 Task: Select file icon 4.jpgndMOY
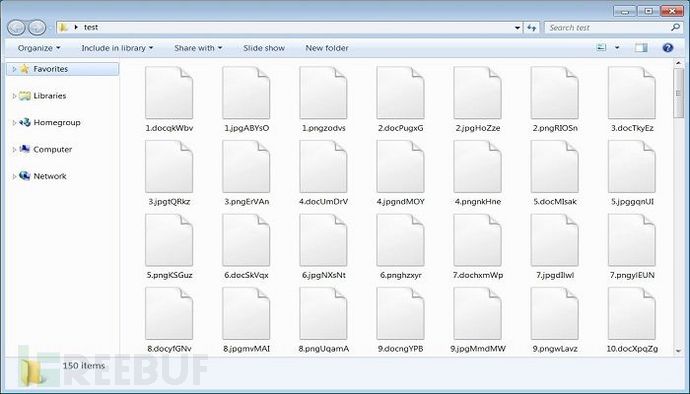pos(400,166)
